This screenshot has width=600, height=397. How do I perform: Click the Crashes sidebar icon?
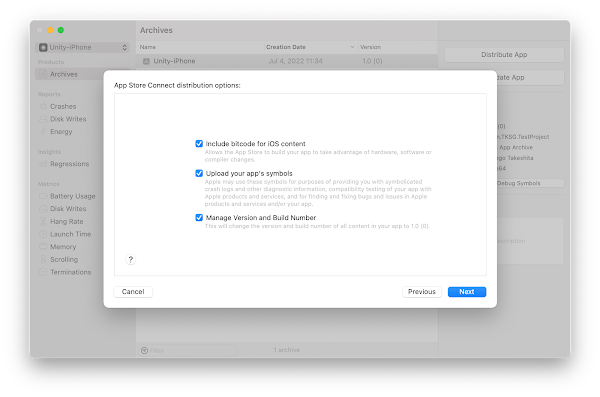coord(43,106)
